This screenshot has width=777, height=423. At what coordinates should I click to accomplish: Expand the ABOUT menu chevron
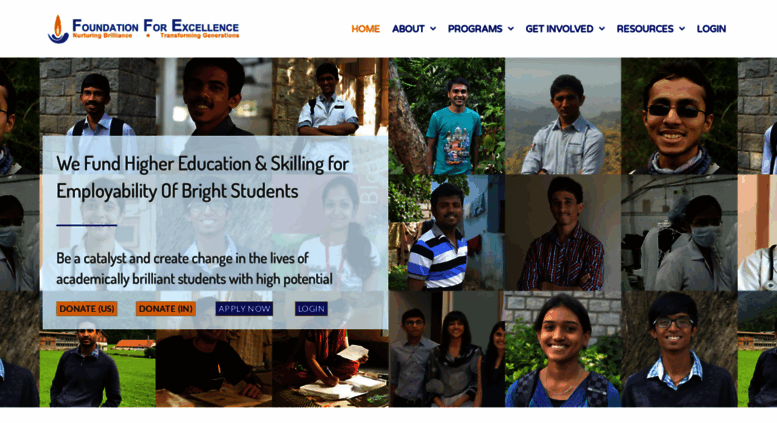point(433,29)
